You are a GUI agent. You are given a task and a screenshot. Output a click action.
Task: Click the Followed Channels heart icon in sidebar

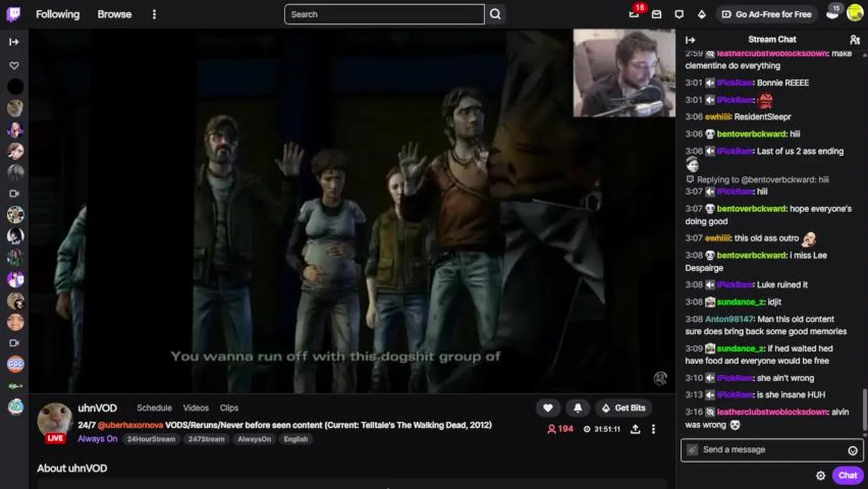[14, 66]
